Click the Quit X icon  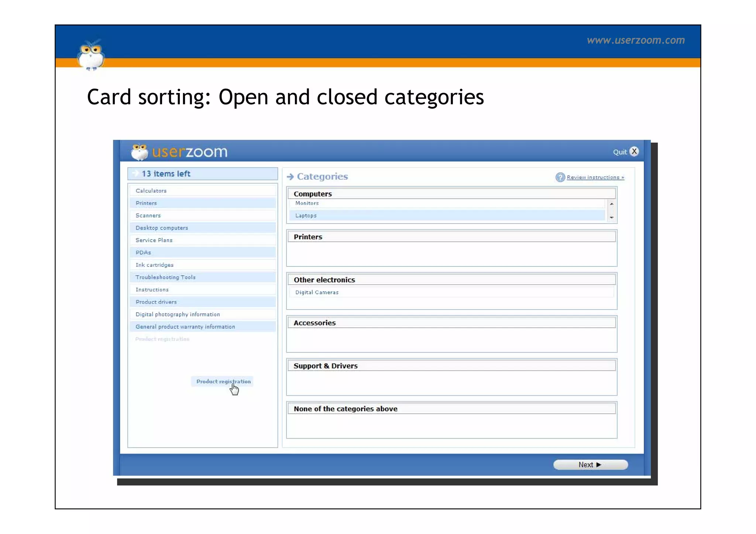pyautogui.click(x=634, y=152)
